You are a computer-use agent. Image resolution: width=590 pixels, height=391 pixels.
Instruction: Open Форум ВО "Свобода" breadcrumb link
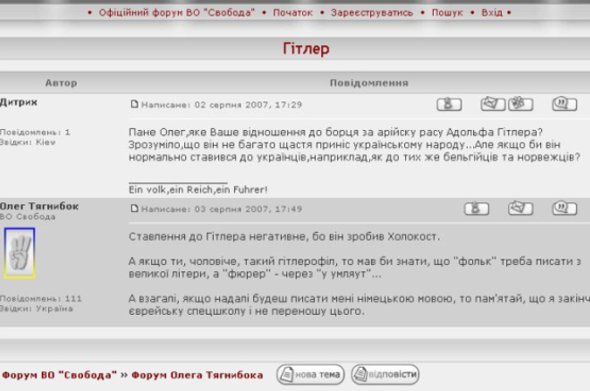59,375
